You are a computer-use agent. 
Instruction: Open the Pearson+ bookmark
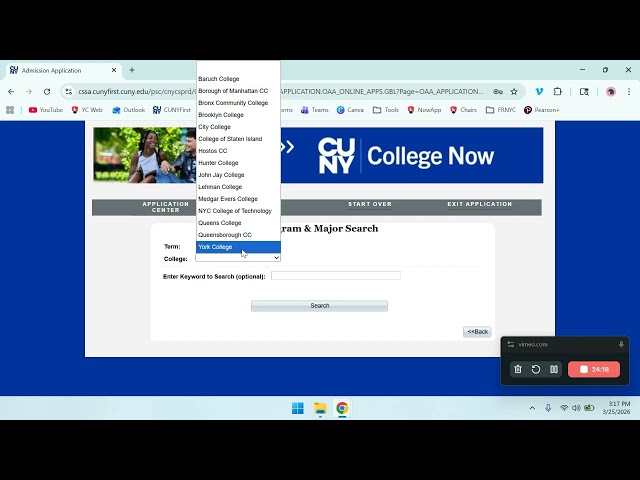click(x=542, y=110)
